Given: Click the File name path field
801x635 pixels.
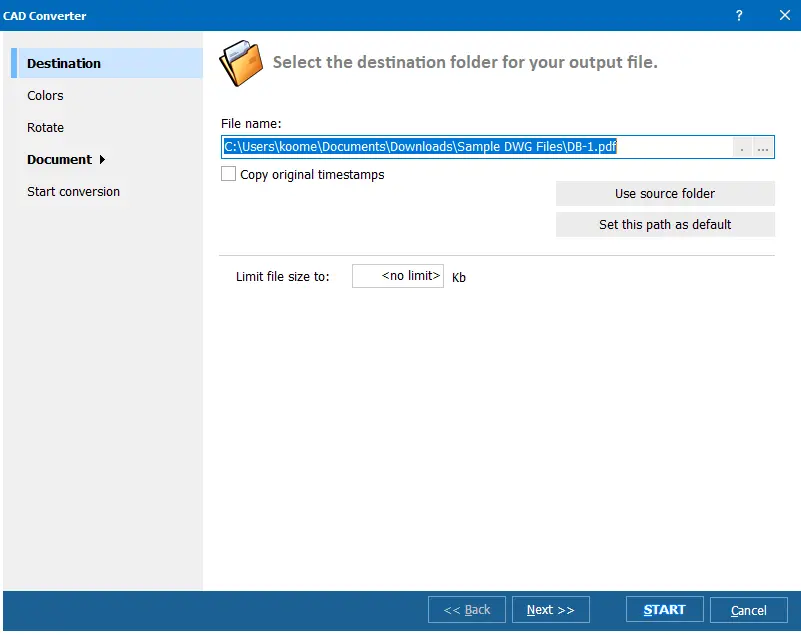Looking at the screenshot, I should 477,147.
